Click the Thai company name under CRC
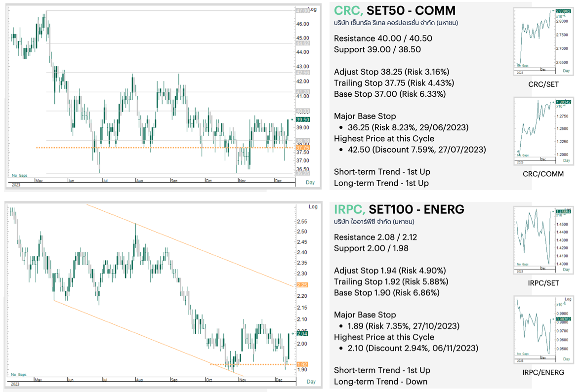The width and height of the screenshot is (580, 392). [x=396, y=23]
